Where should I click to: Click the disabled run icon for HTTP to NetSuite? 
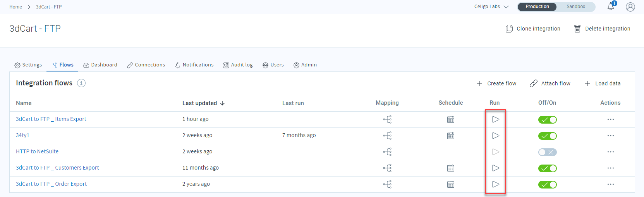(x=496, y=152)
